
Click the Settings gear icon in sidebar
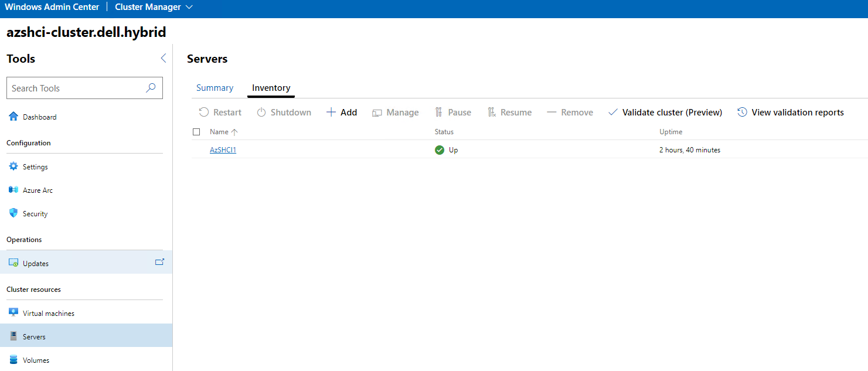point(13,166)
